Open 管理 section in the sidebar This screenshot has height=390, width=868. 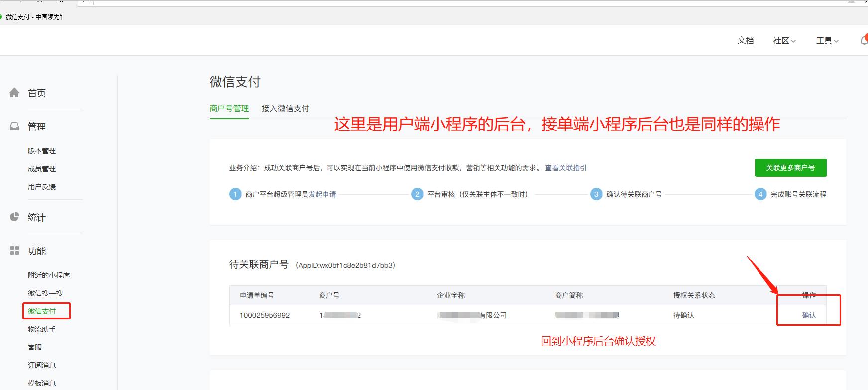(x=37, y=127)
